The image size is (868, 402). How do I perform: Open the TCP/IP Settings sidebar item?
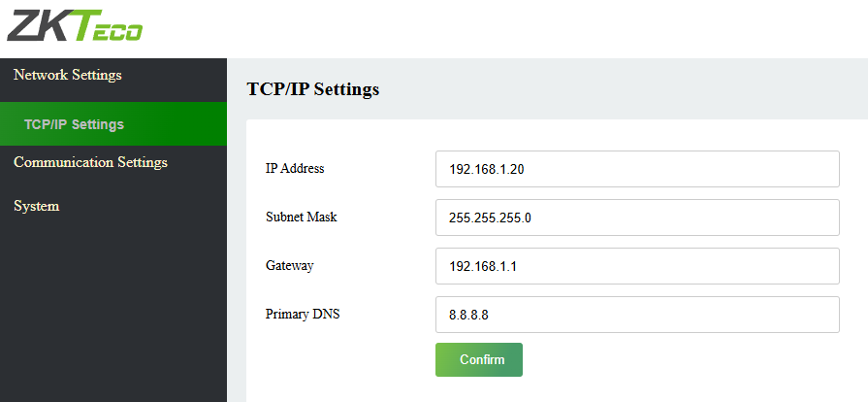tap(75, 124)
